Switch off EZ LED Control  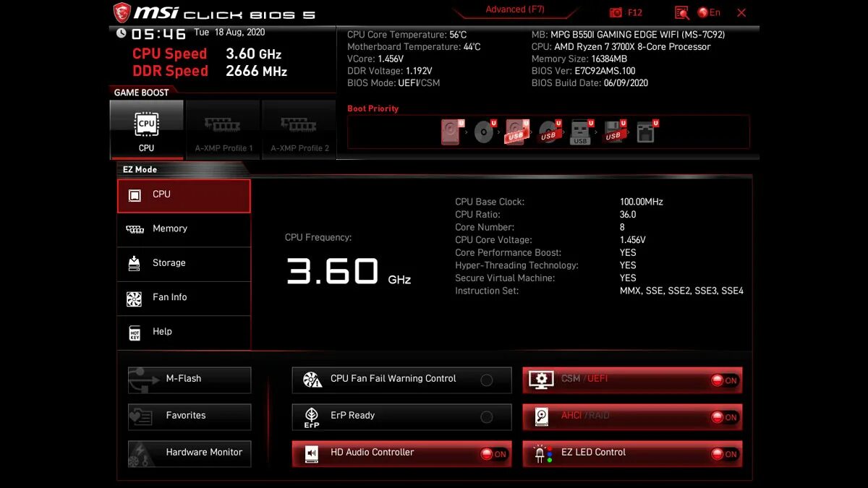click(x=725, y=454)
